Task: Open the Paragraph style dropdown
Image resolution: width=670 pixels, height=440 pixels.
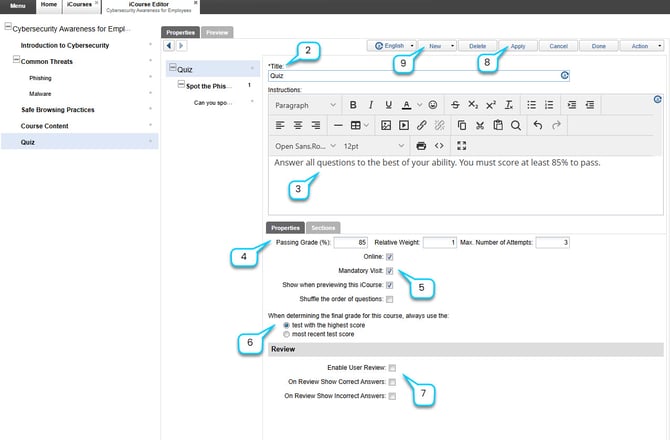Action: tap(305, 105)
